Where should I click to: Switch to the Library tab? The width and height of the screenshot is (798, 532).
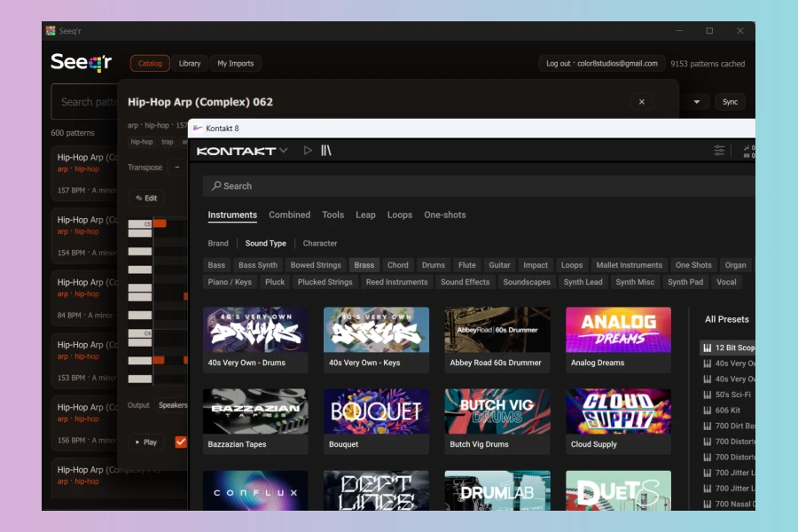190,64
